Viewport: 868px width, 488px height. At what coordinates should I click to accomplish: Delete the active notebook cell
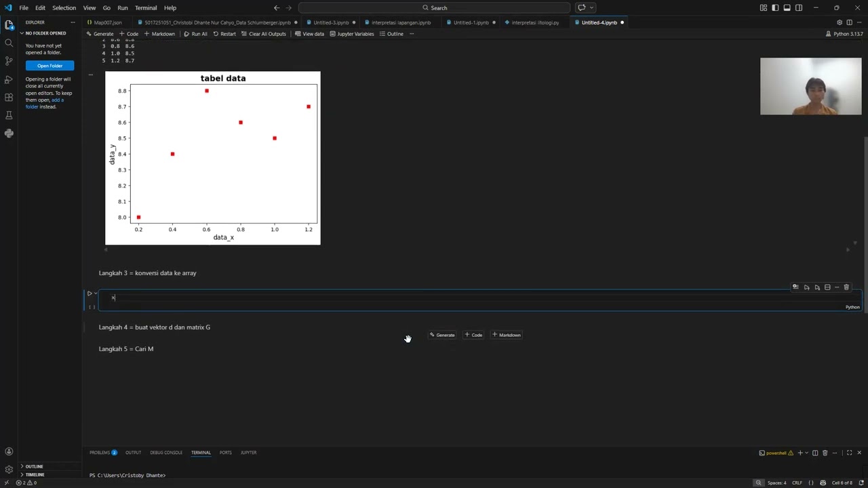[x=846, y=287]
